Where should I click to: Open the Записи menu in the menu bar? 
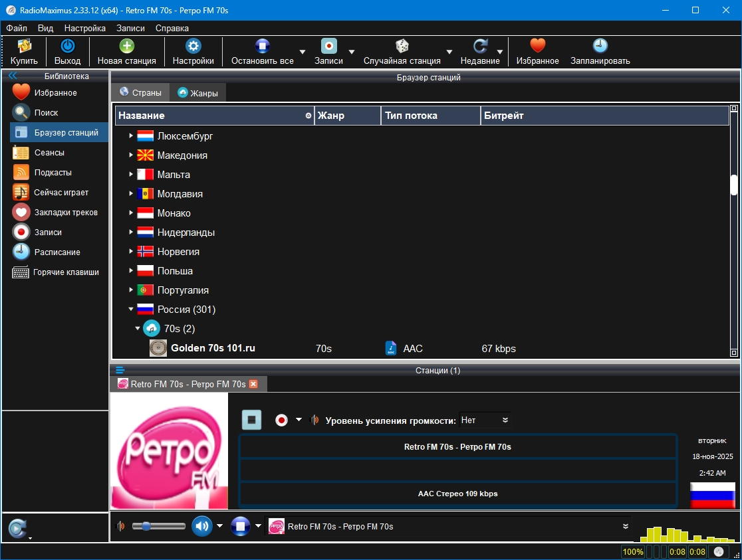[x=130, y=28]
